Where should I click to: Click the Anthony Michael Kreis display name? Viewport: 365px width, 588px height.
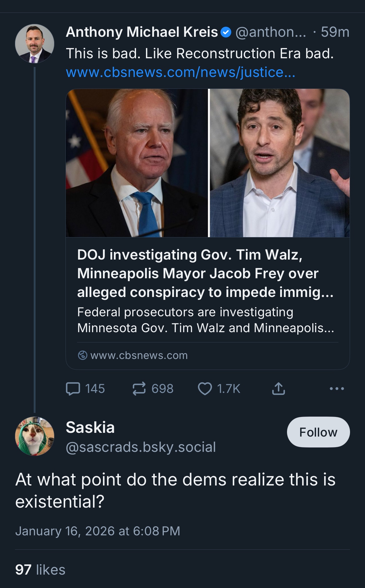(142, 32)
